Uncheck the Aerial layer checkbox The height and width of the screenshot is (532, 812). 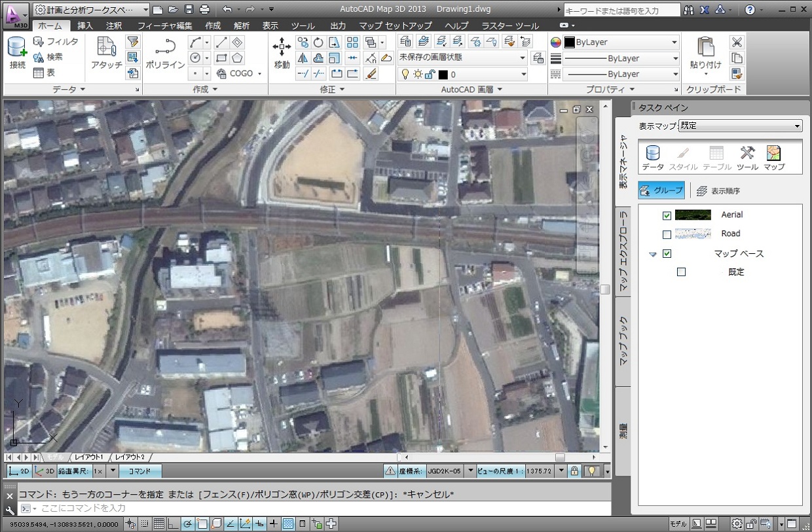coord(667,215)
